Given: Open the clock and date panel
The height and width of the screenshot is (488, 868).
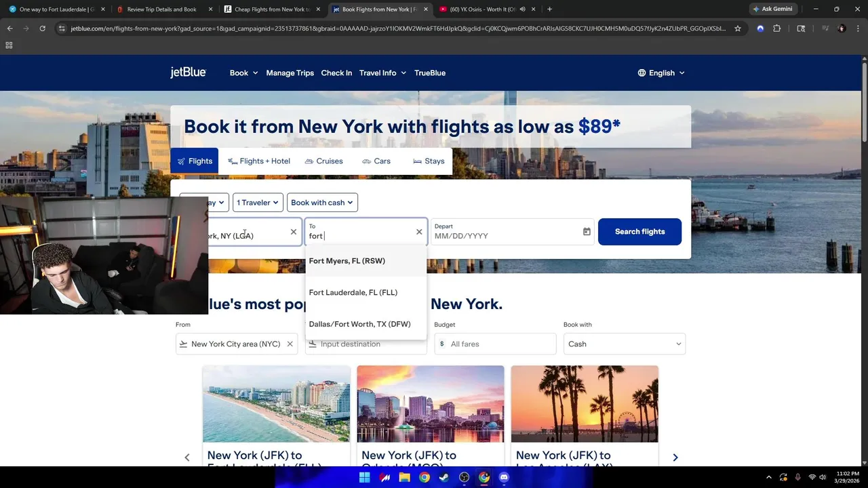Looking at the screenshot, I should click(848, 477).
